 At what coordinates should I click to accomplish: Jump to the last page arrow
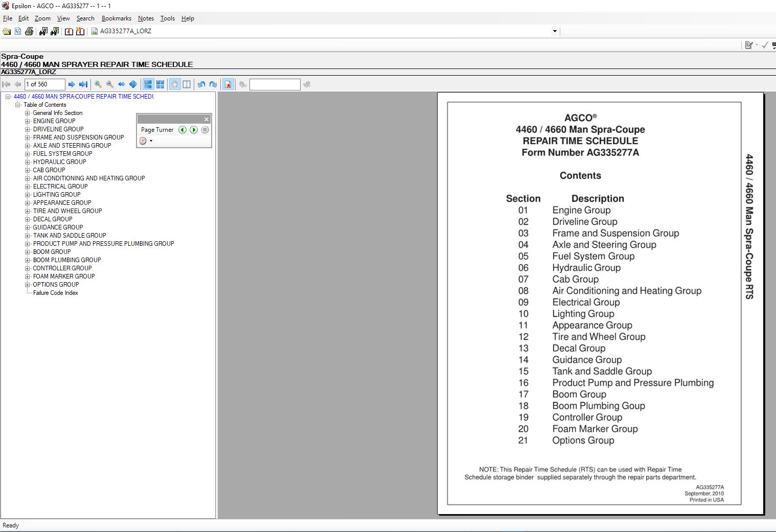(x=83, y=84)
